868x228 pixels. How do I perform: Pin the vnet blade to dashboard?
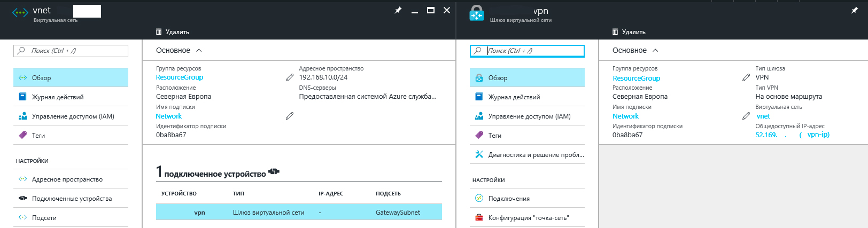pyautogui.click(x=398, y=10)
